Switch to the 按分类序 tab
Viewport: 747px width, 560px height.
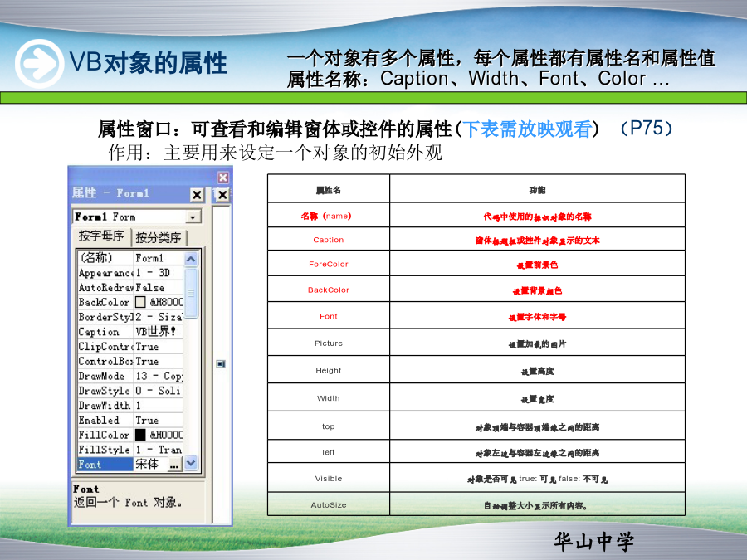point(159,237)
